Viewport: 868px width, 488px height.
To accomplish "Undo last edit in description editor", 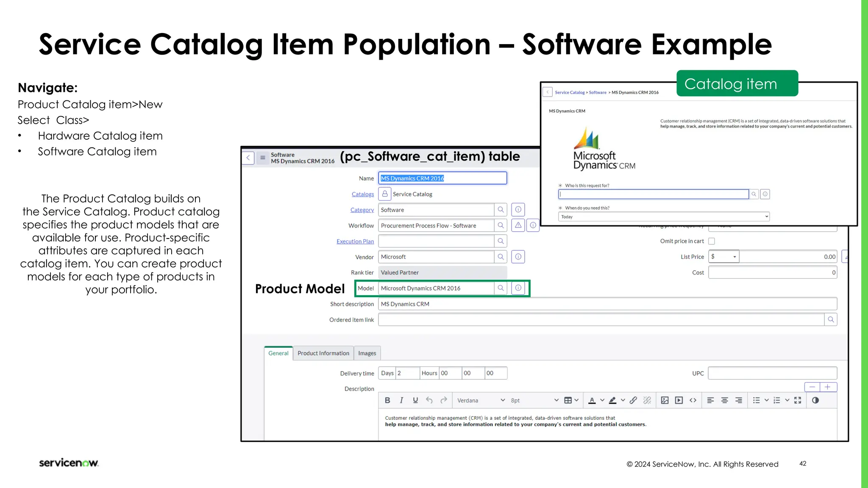I will pyautogui.click(x=429, y=400).
